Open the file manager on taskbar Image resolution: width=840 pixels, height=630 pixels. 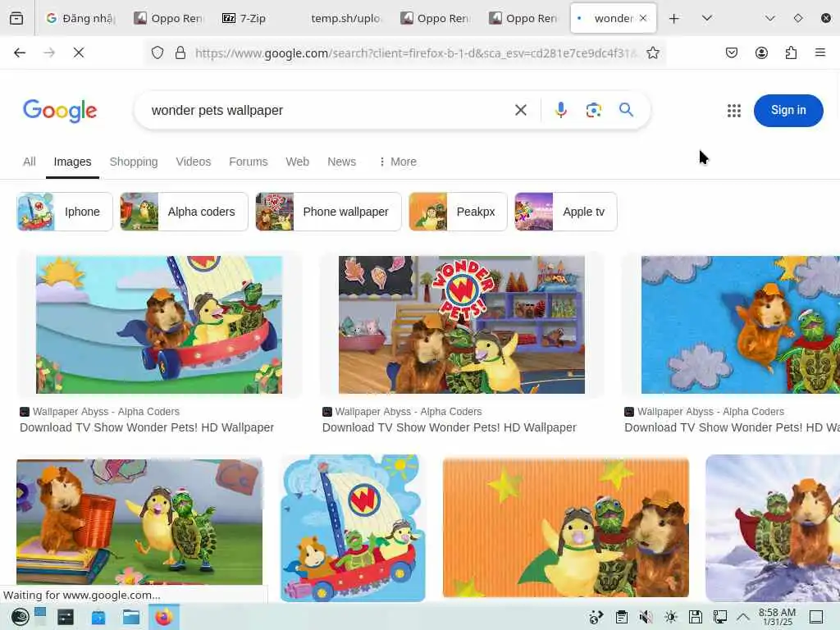[x=130, y=617]
